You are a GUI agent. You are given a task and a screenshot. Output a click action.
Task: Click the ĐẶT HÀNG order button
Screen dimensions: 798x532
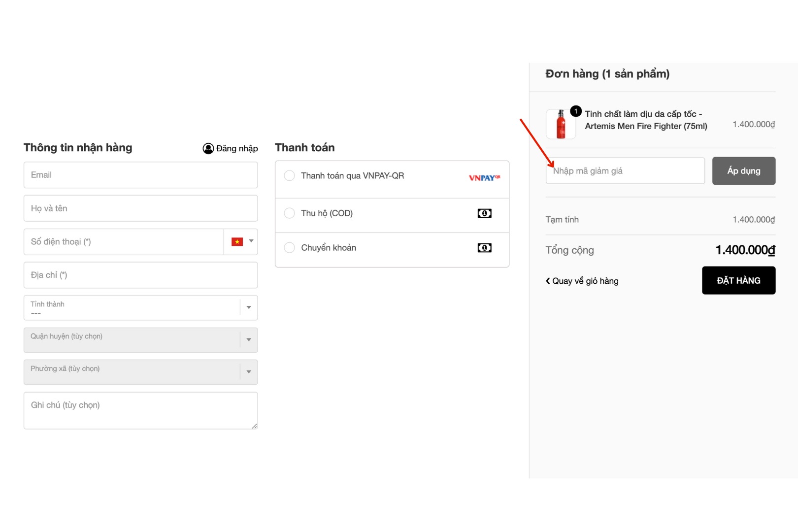[738, 280]
